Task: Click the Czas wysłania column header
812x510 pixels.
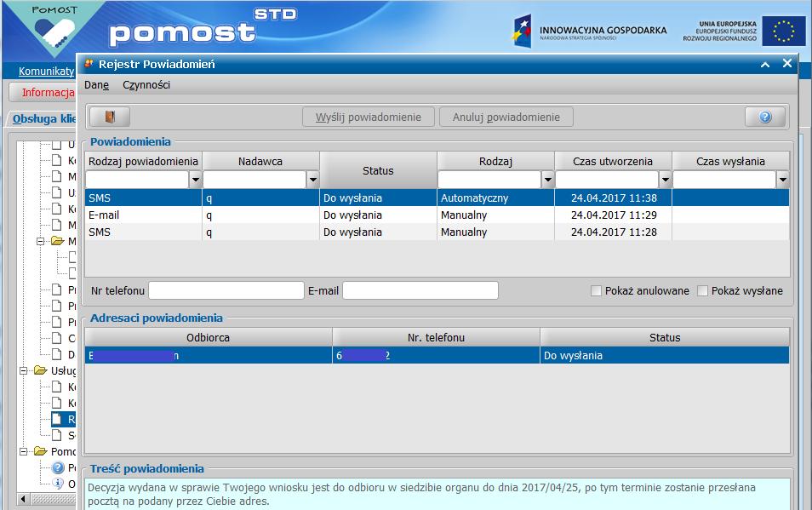Action: tap(730, 161)
